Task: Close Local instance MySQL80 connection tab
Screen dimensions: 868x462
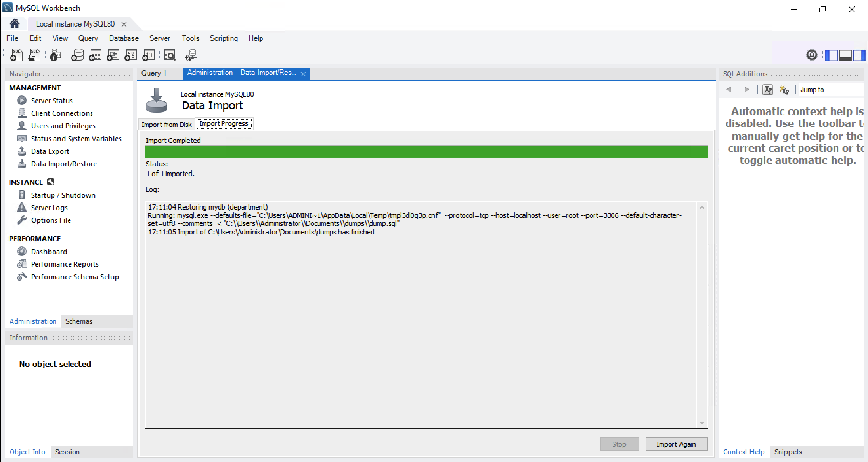Action: (124, 24)
